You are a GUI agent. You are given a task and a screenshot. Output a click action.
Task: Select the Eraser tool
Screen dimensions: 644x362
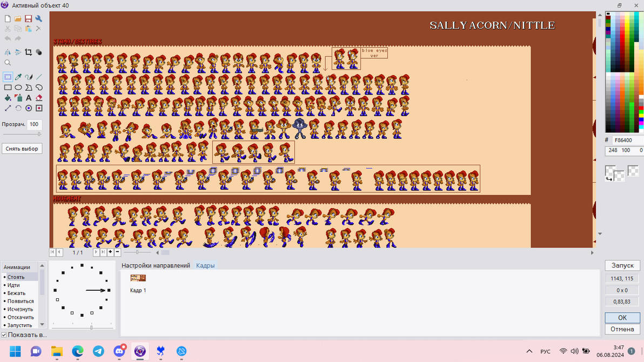coord(38,98)
